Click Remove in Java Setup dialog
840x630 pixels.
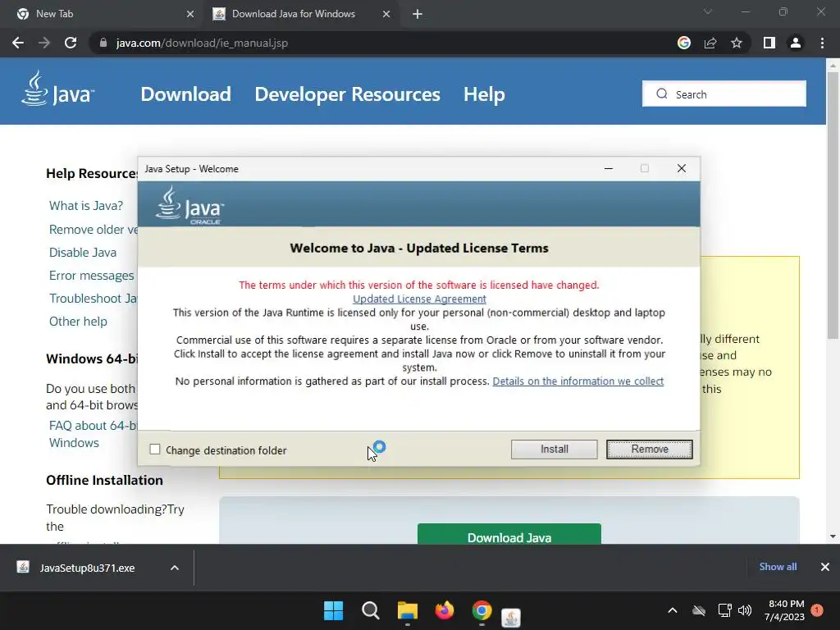point(650,450)
